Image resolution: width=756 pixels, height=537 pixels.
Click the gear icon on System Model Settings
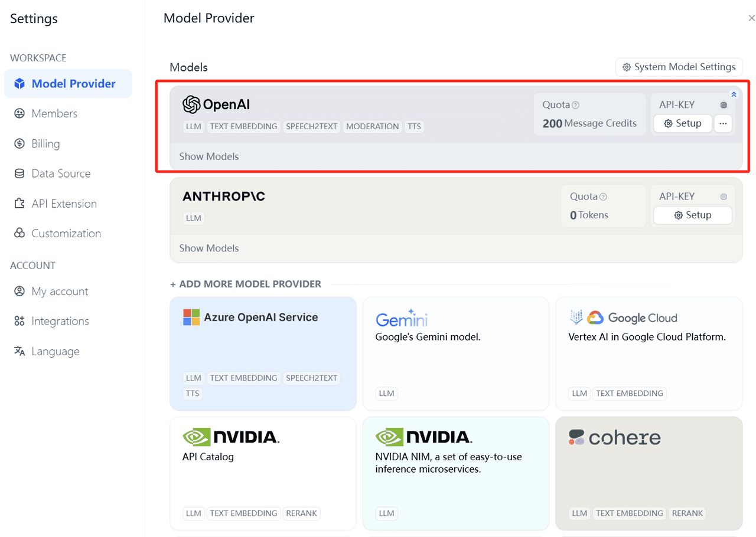click(625, 67)
